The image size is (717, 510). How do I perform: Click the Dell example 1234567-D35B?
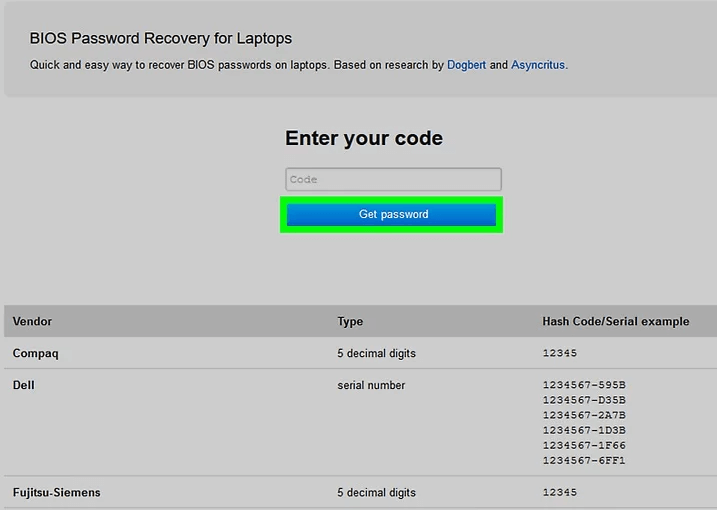point(584,400)
